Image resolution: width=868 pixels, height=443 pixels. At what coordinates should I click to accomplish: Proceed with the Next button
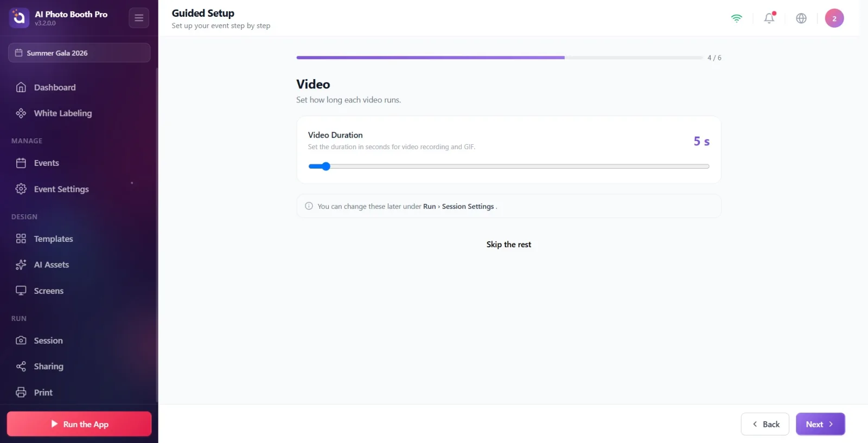820,424
